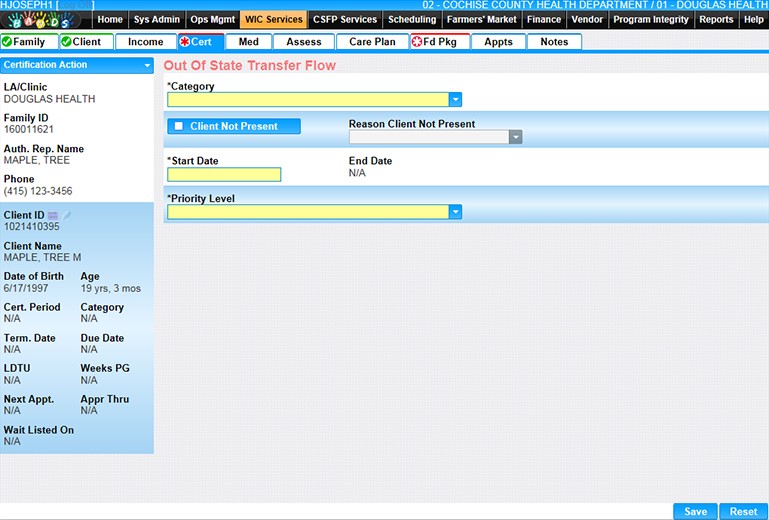Open the WIC Services menu
The width and height of the screenshot is (769, 520).
pyautogui.click(x=273, y=19)
